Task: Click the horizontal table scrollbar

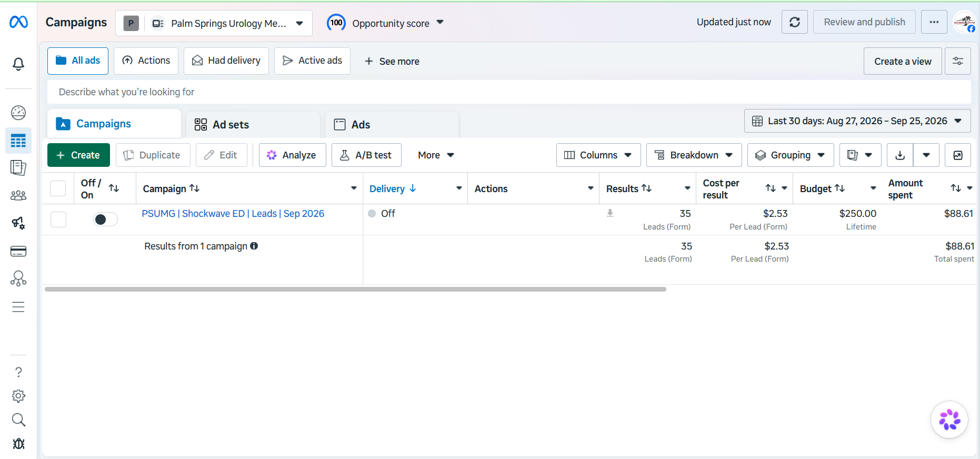Action: 355,289
